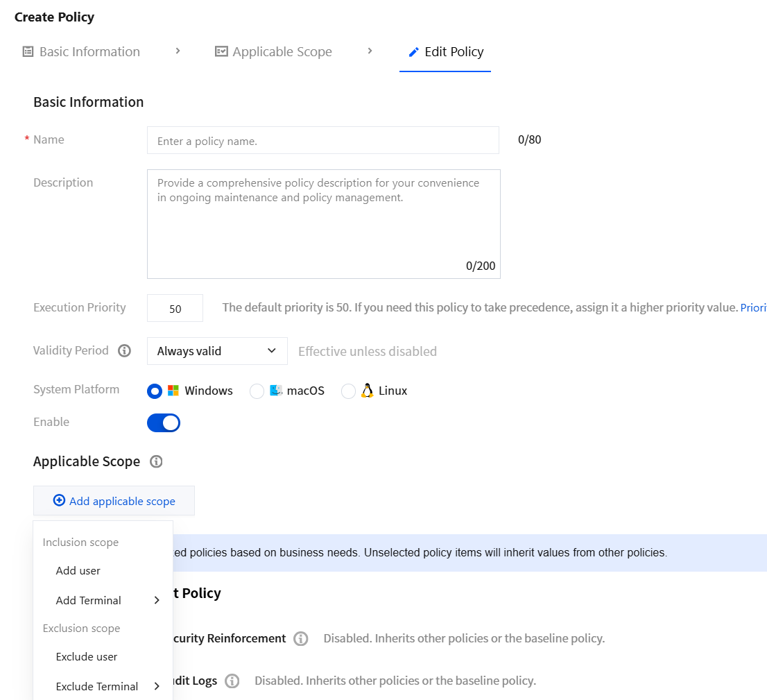Expand the Add Terminal submenu arrow
767x700 pixels.
[x=157, y=600]
